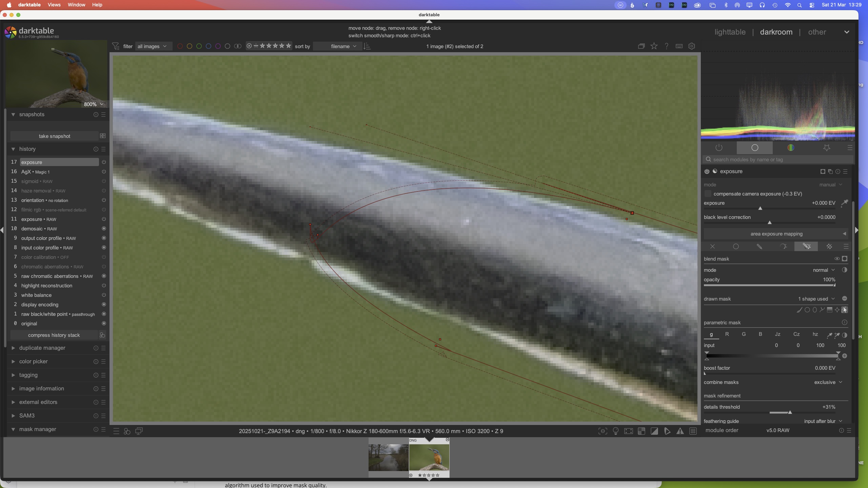Toggle raw overexposed warning checkerboard icon

641,431
